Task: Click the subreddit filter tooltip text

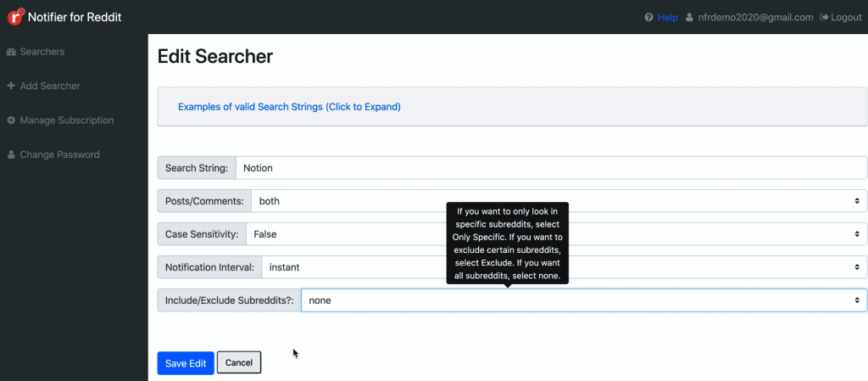Action: tap(508, 243)
